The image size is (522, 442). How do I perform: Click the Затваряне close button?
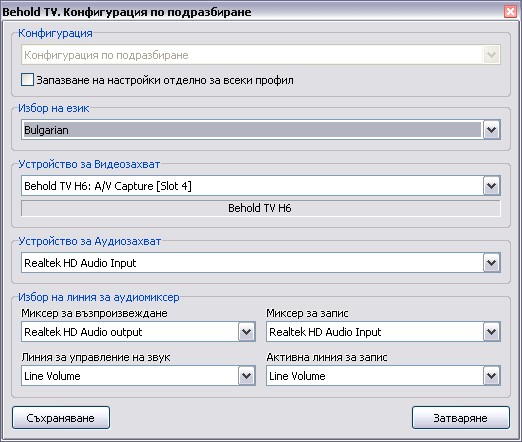[461, 418]
